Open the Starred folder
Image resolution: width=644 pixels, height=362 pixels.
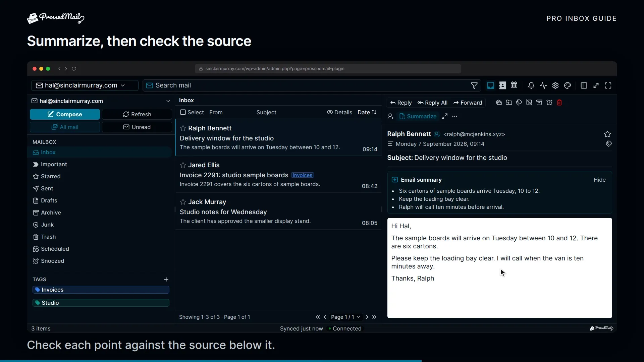pyautogui.click(x=100, y=176)
